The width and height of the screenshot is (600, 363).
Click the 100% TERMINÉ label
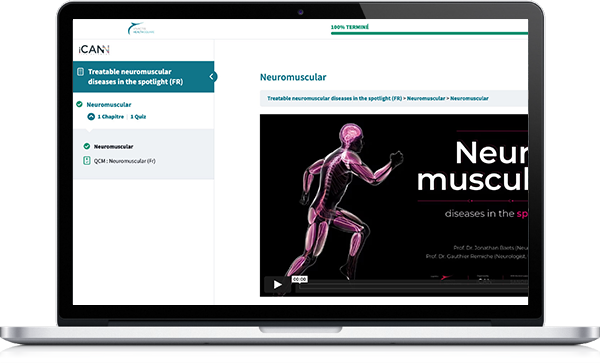tap(350, 27)
